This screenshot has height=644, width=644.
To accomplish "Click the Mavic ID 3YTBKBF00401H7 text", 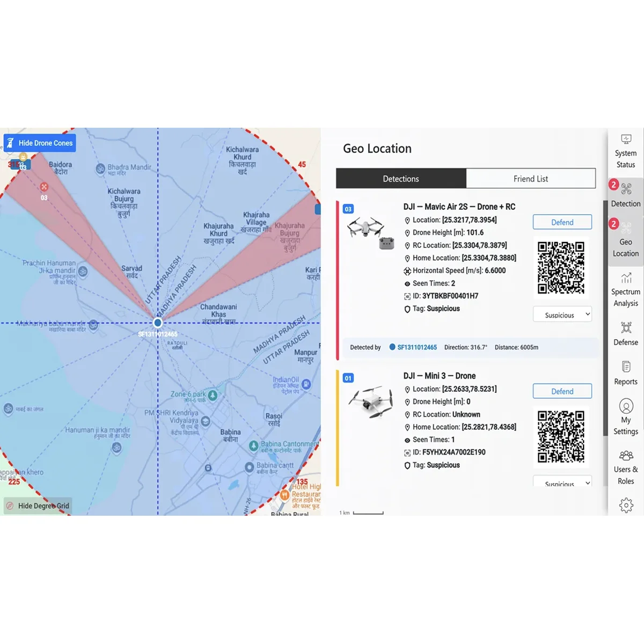I will point(450,296).
